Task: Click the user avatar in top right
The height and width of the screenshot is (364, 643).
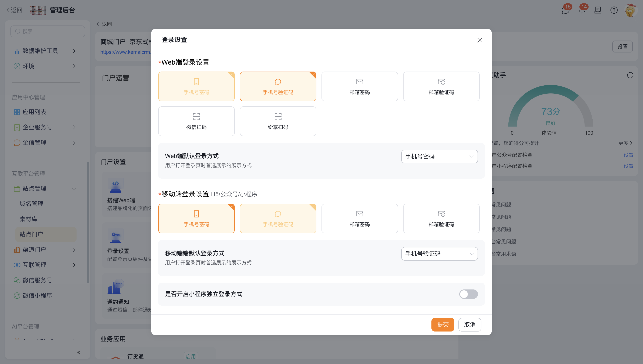Action: [x=630, y=10]
